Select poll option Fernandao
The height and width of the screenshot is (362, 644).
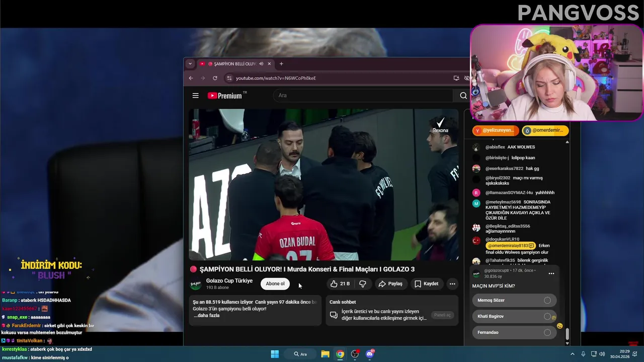(514, 332)
